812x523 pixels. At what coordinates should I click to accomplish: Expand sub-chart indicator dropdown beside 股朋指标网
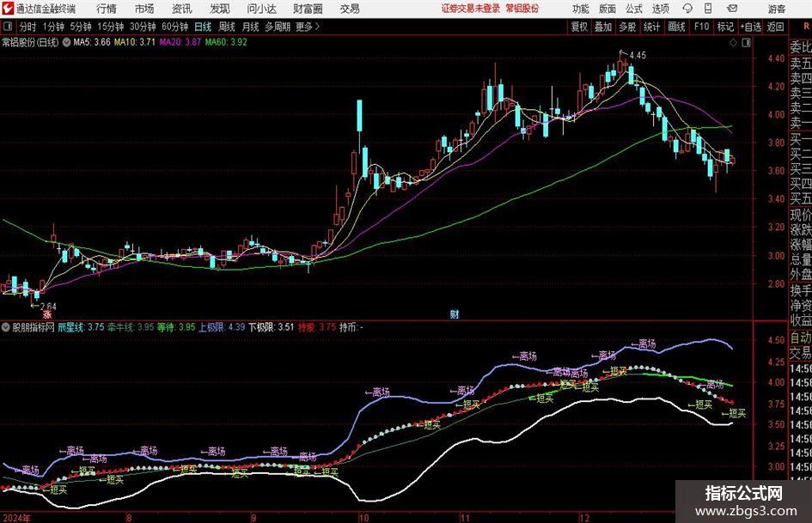click(6, 327)
